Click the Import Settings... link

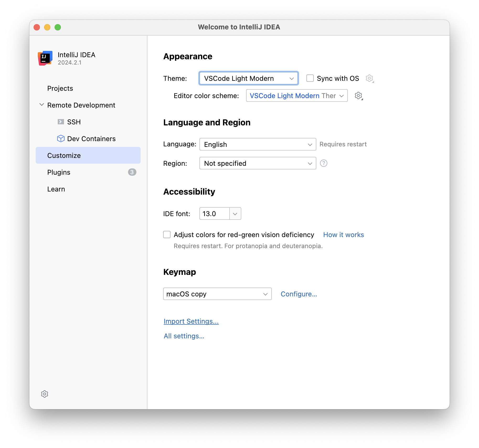191,321
